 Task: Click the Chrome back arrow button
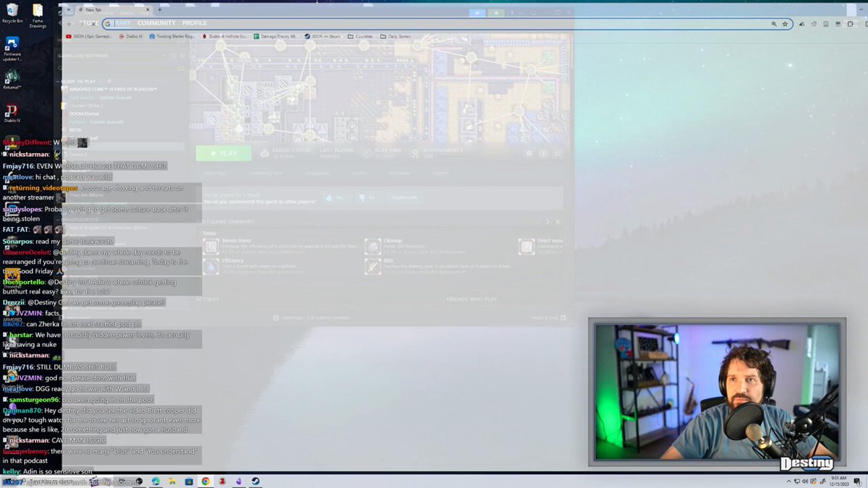click(x=69, y=24)
